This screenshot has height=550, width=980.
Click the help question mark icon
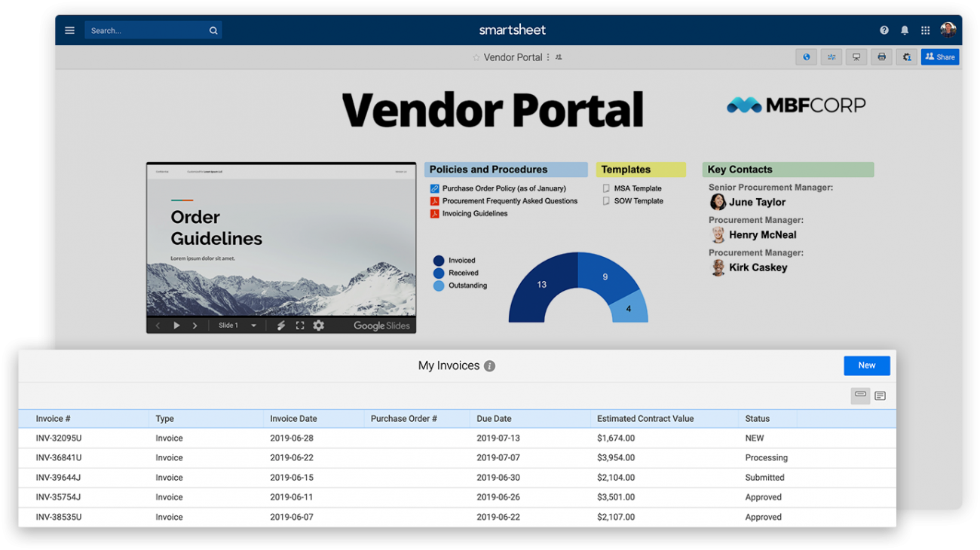click(x=884, y=31)
